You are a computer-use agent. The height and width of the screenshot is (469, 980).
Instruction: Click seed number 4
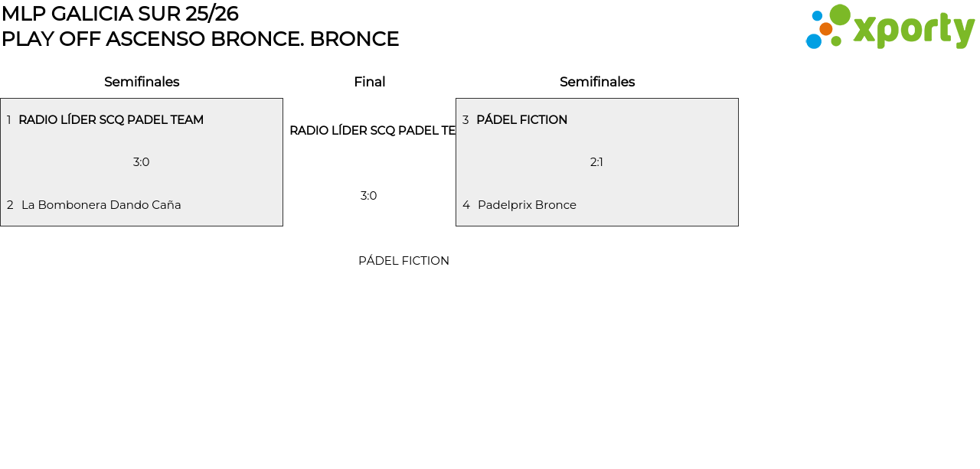coord(466,205)
